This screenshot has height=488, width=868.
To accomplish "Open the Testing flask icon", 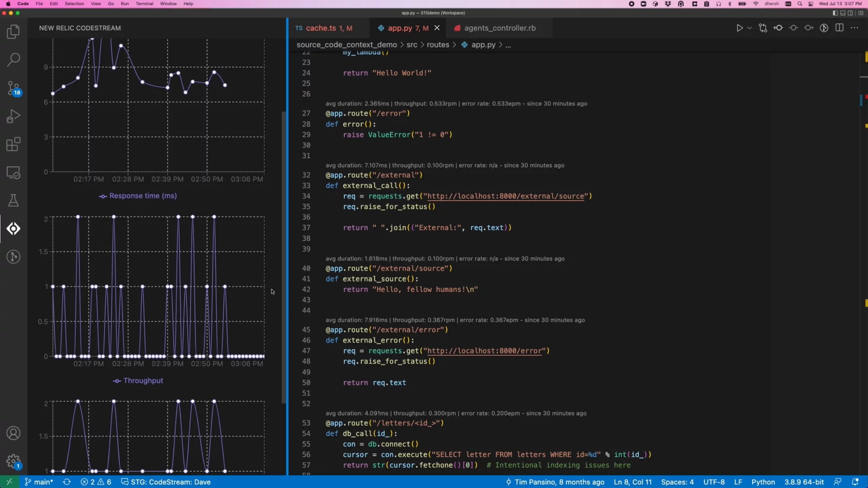I will (x=14, y=200).
